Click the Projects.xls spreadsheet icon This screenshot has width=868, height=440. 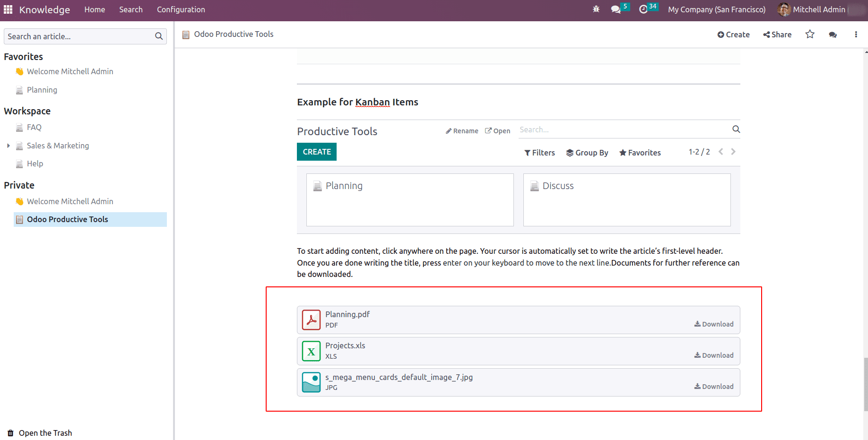(311, 351)
